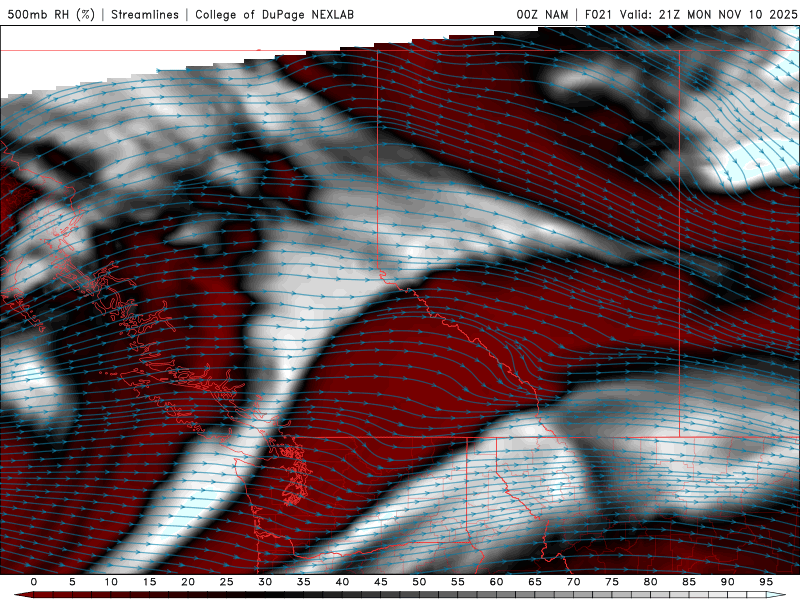
Task: Click the colorbar label "65"
Action: 534,582
